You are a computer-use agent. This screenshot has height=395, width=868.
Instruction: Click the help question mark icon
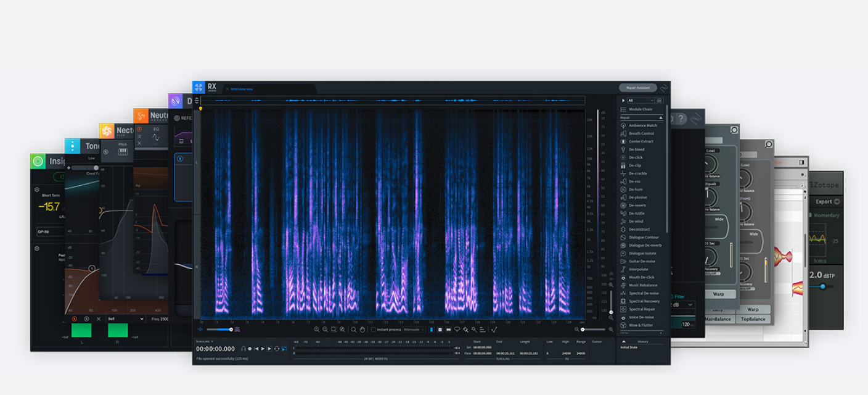click(681, 118)
